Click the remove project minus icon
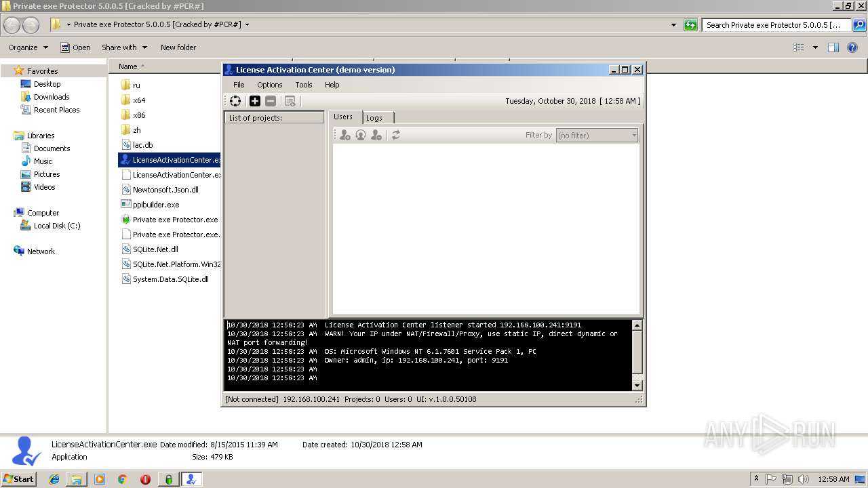Viewport: 868px width, 488px height. pos(271,101)
